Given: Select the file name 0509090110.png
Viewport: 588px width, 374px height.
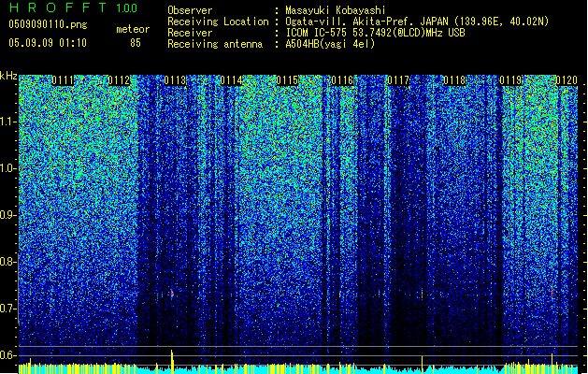Looking at the screenshot, I should click(x=48, y=24).
